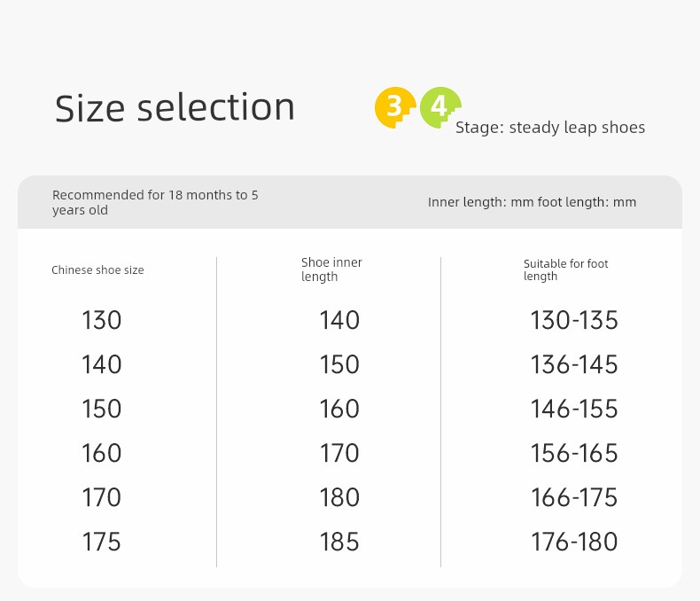Choose Chinese shoe size 160
This screenshot has height=601, width=700.
pos(101,453)
